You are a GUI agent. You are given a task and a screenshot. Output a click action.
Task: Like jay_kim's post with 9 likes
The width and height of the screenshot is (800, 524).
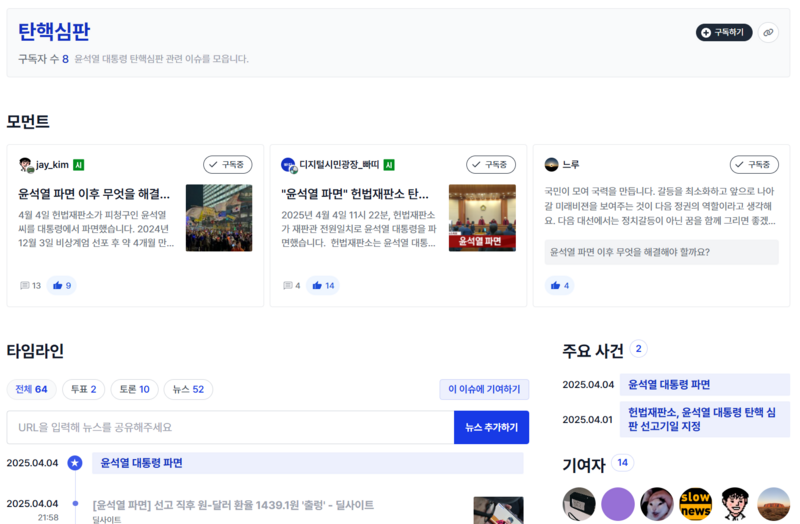62,285
